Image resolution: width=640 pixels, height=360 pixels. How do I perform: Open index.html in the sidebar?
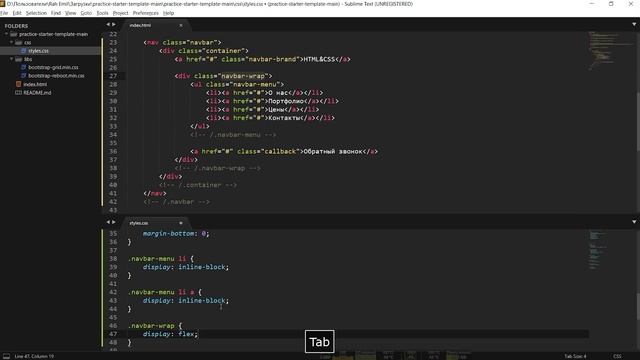35,84
